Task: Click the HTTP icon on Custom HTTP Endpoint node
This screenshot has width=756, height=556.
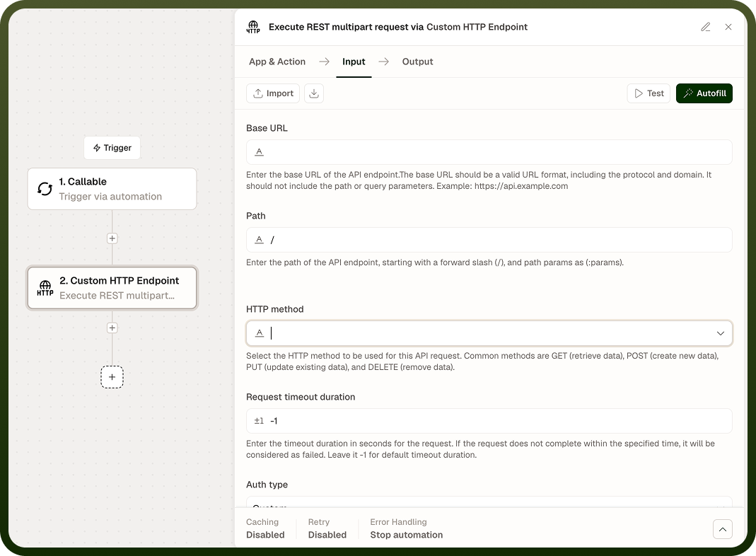Action: tap(45, 288)
